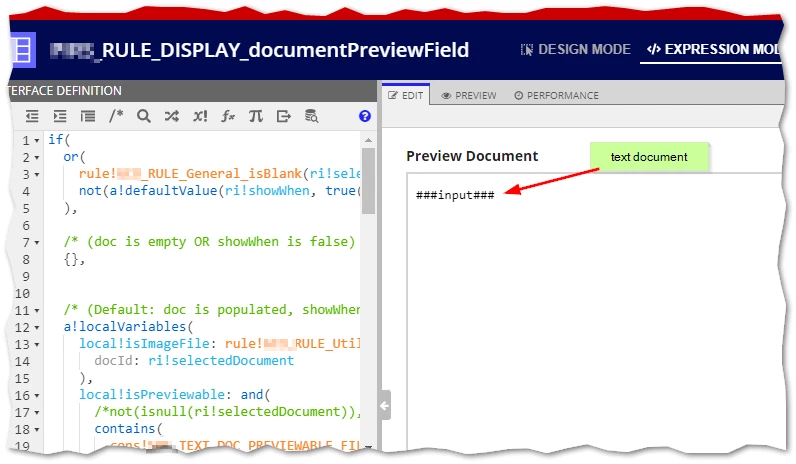Open search with the magnifier icon
796x464 pixels.
[x=144, y=116]
